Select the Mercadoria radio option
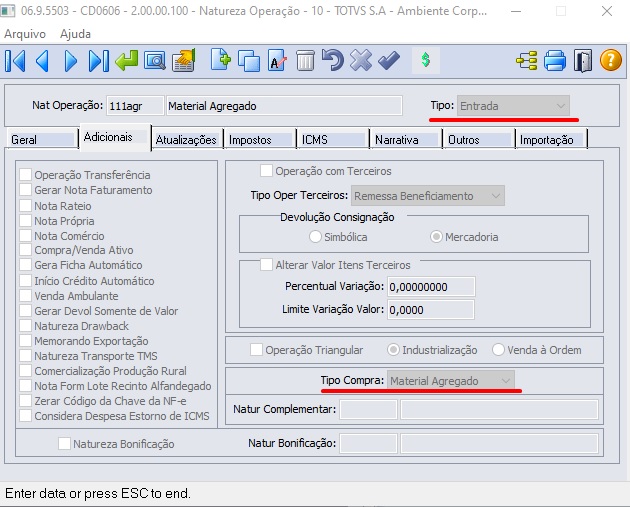 click(436, 237)
